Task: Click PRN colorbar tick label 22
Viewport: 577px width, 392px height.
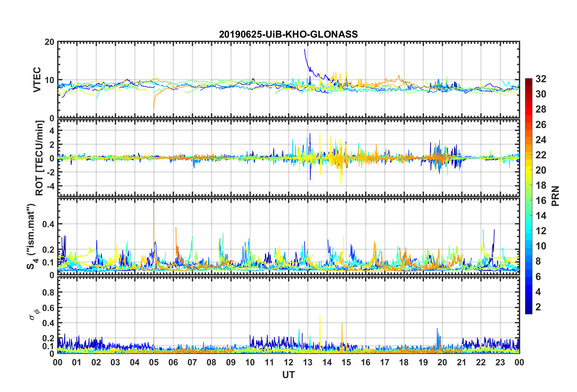Action: click(541, 155)
